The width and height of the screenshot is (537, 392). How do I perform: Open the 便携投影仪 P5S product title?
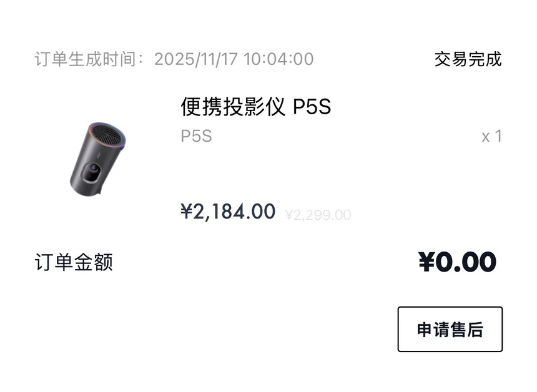[x=256, y=107]
